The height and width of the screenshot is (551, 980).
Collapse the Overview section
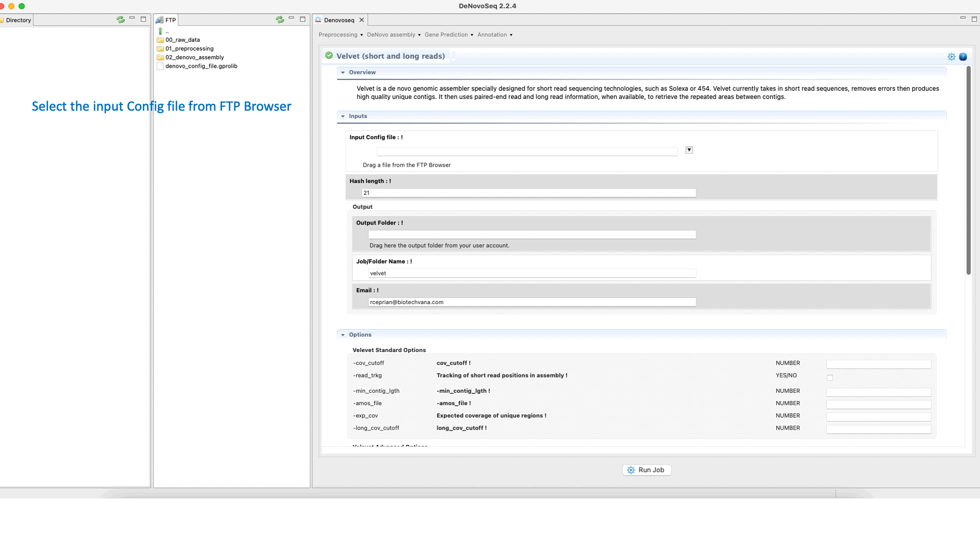[343, 72]
